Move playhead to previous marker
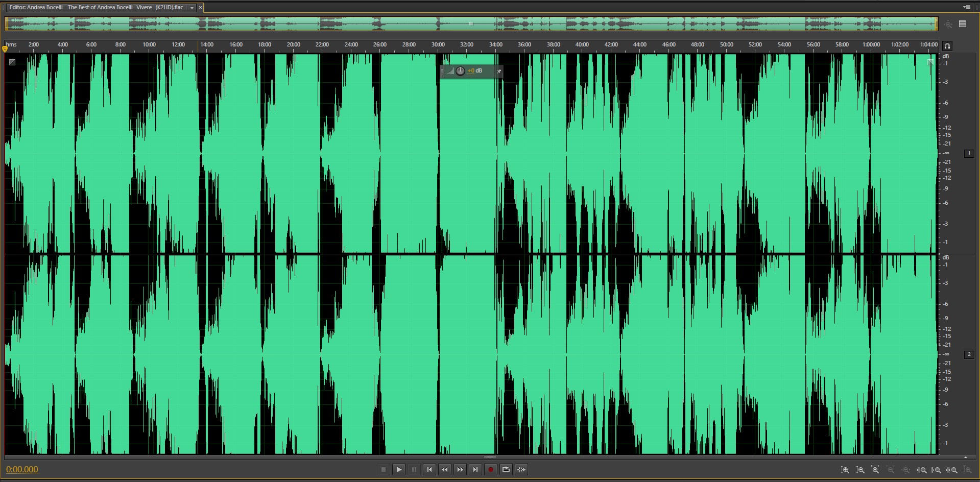Viewport: 980px width, 482px height. pyautogui.click(x=429, y=470)
